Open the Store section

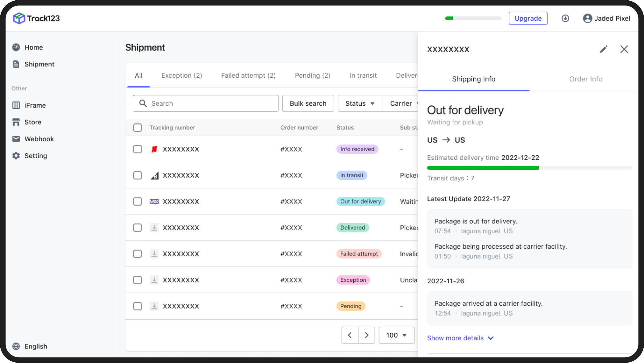(33, 122)
